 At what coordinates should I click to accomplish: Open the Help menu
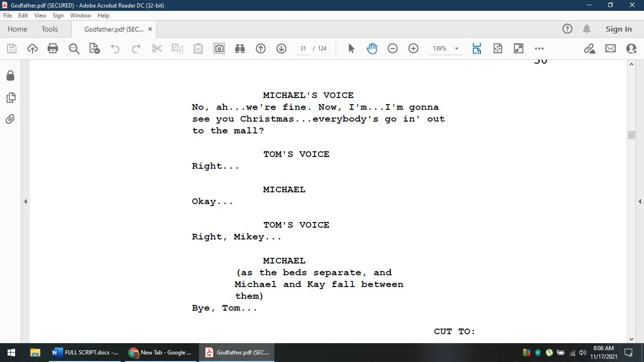tap(103, 16)
